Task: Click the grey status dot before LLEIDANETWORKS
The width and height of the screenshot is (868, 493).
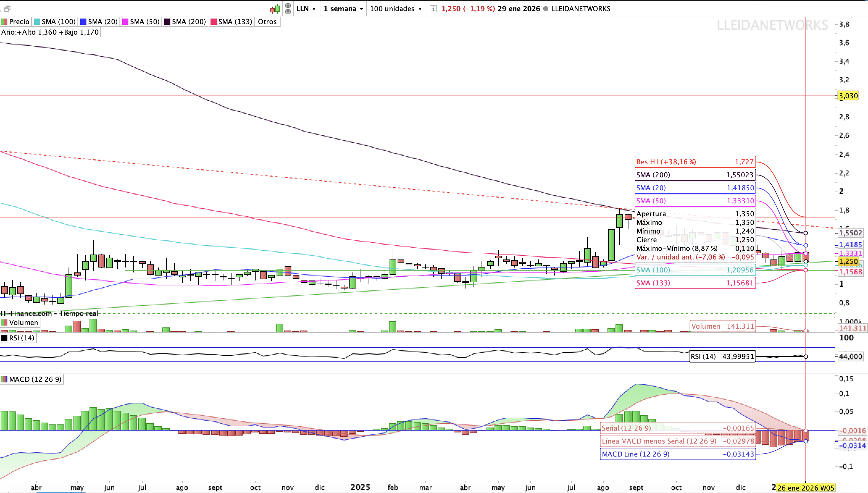Action: [x=546, y=9]
